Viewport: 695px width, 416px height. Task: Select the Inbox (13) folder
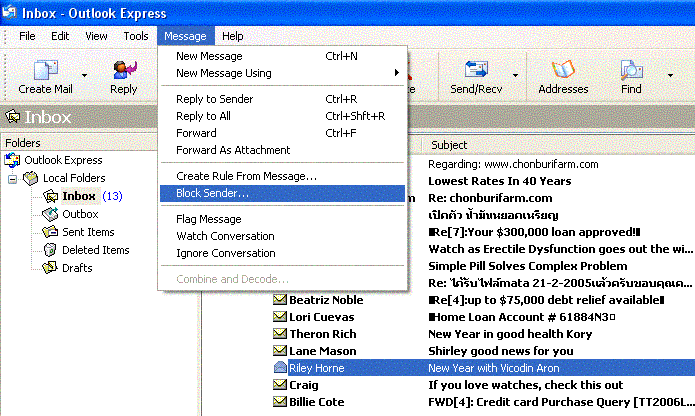pyautogui.click(x=92, y=196)
